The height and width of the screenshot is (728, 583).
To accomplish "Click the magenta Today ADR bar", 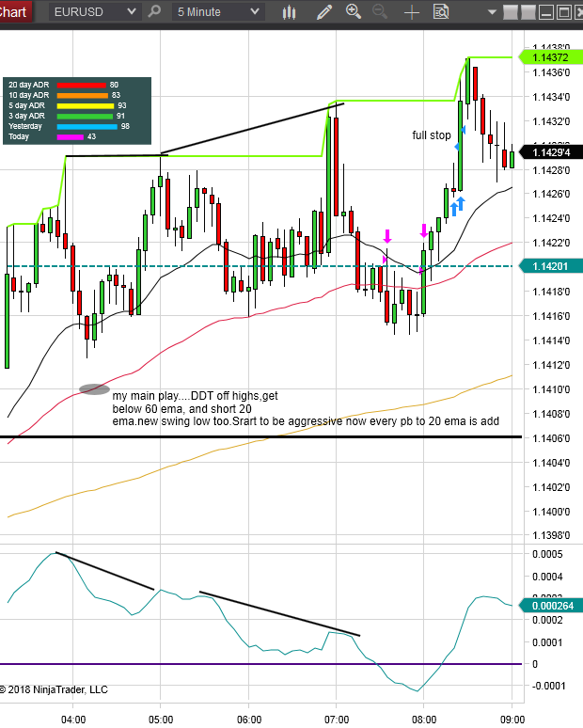I will coord(71,137).
